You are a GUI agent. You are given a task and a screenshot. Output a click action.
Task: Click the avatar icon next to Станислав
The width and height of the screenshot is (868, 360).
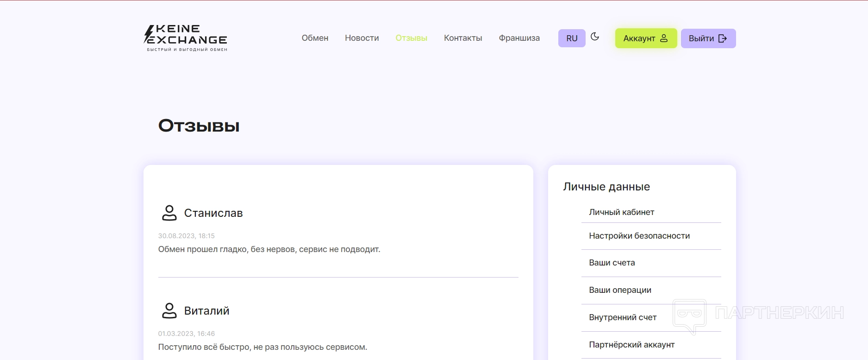coord(169,213)
